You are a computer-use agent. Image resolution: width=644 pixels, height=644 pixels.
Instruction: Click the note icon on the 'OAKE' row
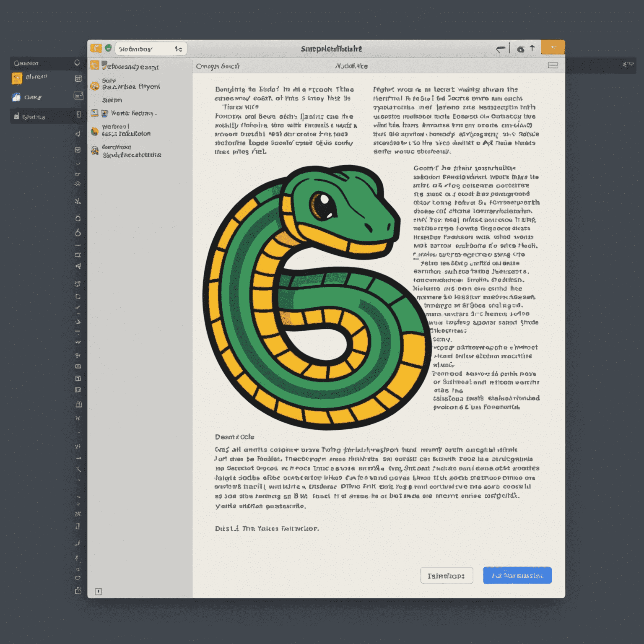78,96
